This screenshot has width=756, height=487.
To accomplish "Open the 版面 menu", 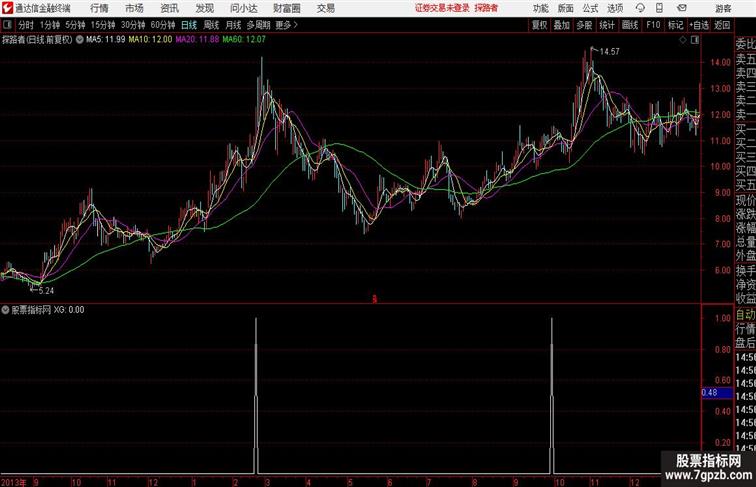I will (x=566, y=8).
